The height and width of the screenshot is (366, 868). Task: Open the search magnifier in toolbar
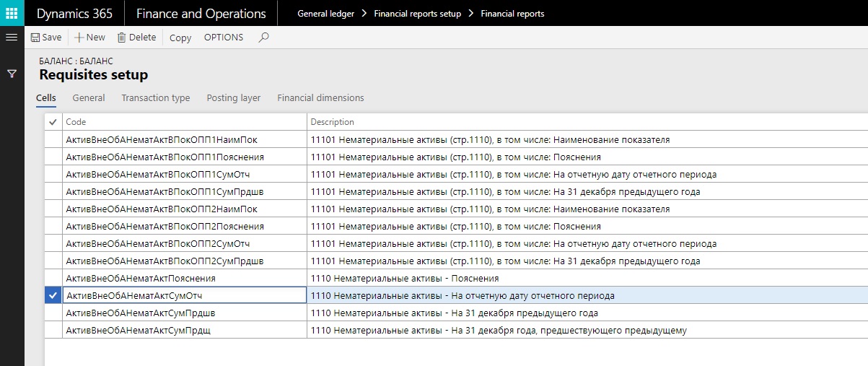click(263, 38)
